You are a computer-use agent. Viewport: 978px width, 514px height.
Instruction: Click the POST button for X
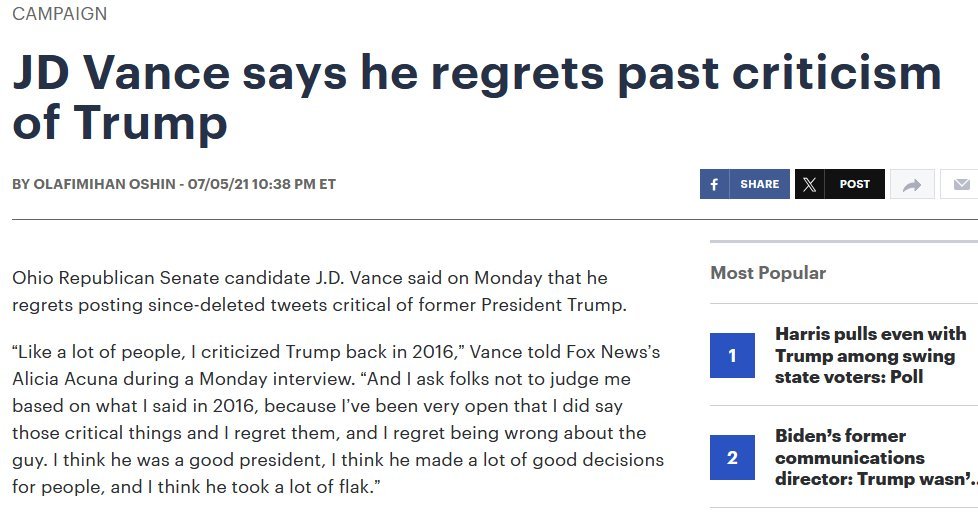pyautogui.click(x=840, y=184)
